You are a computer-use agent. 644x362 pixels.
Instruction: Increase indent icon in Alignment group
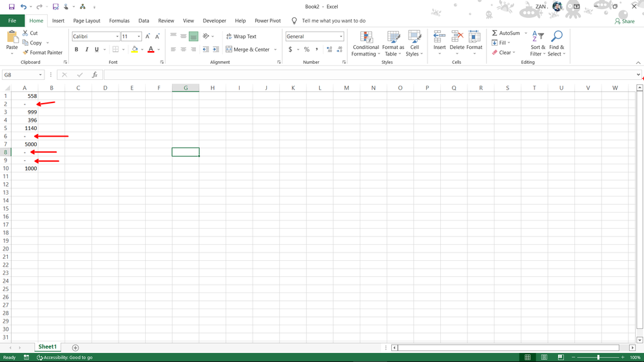click(x=215, y=49)
